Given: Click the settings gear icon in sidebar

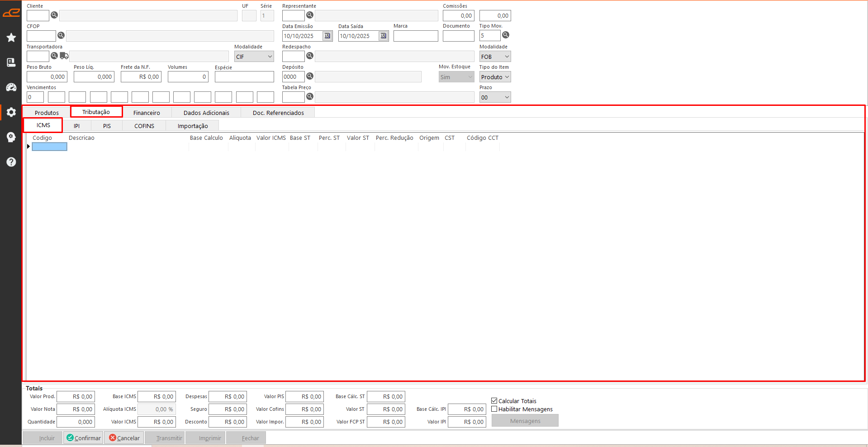Looking at the screenshot, I should point(11,112).
